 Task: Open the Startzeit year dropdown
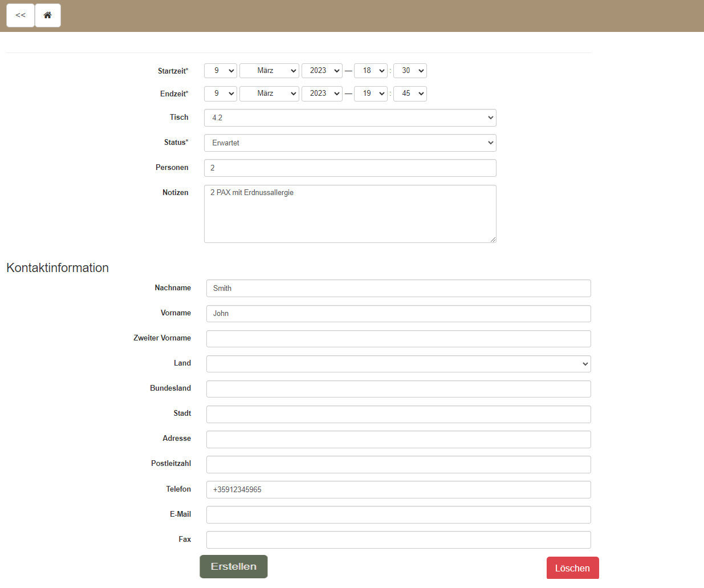pos(322,71)
